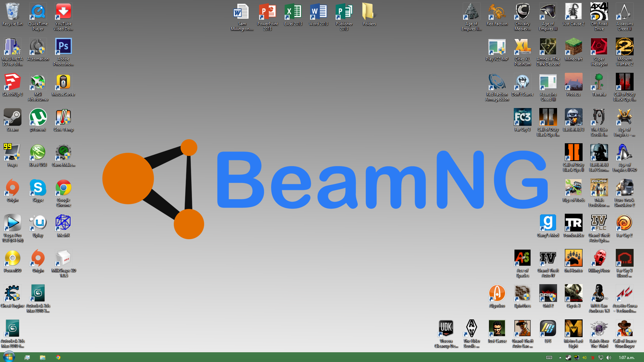This screenshot has height=362, width=644.
Task: Select the MilkShape 3D icon
Action: (63, 263)
